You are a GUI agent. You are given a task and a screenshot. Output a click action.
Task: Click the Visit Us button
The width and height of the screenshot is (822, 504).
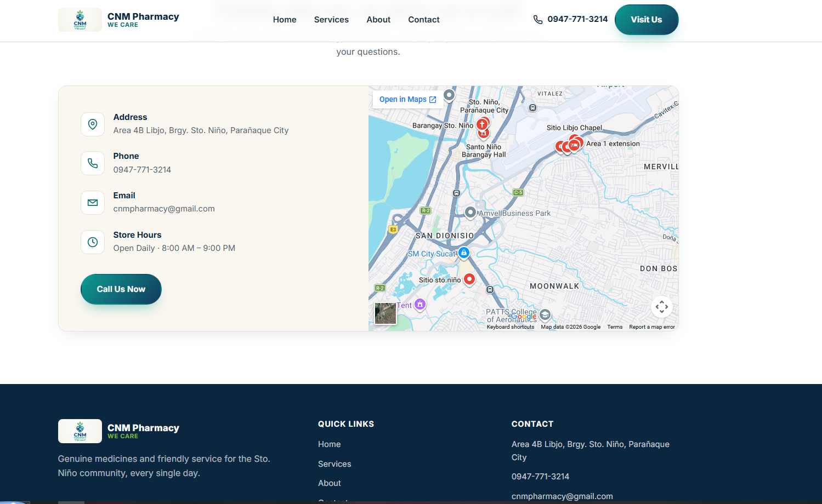click(x=647, y=20)
